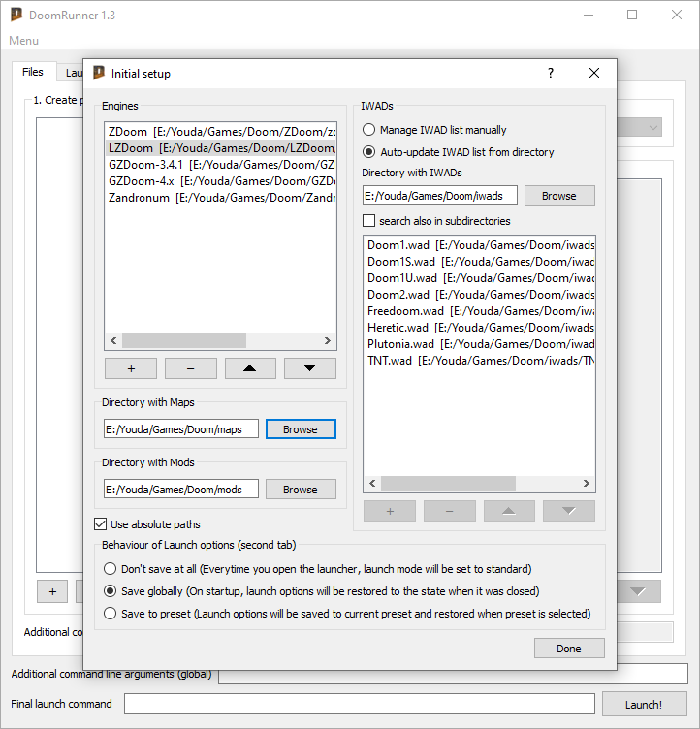Screen dimensions: 700x729
Task: Browse for Mods directory
Action: point(301,490)
